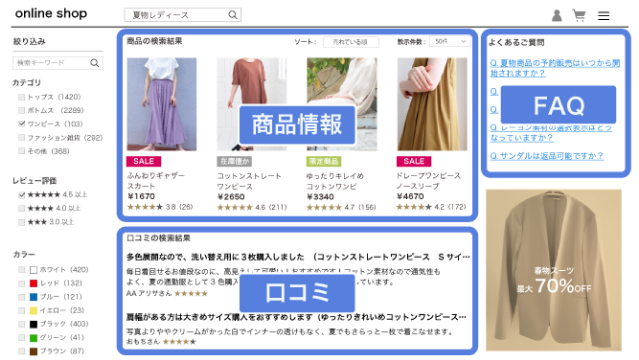639x360 pixels.
Task: Check the ボトムス (2289) category checkbox
Action: pos(21,110)
